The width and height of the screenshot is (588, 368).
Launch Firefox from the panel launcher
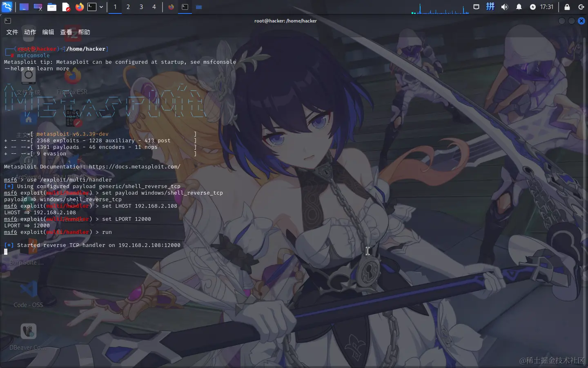(x=79, y=7)
